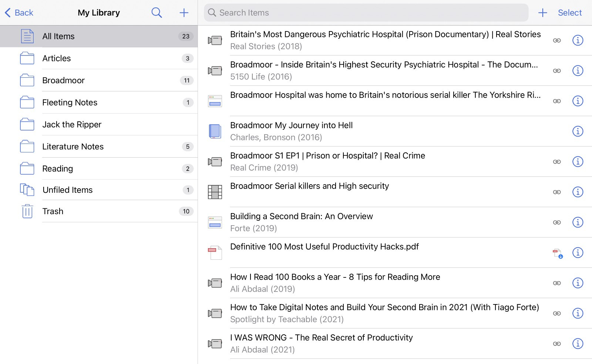Click the Jack the Ripper folder icon

[27, 124]
